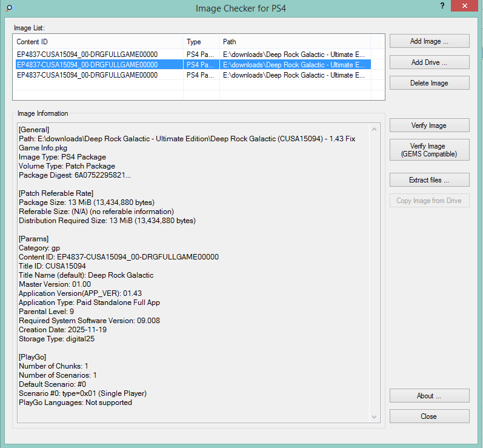Start verification with the Verify Image button
The width and height of the screenshot is (483, 448).
click(x=429, y=125)
